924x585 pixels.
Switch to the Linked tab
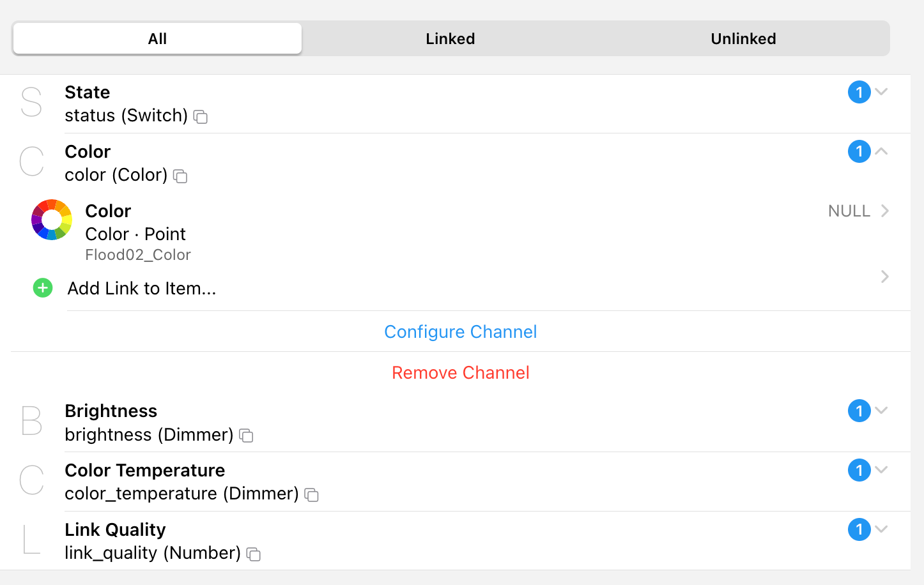[450, 39]
